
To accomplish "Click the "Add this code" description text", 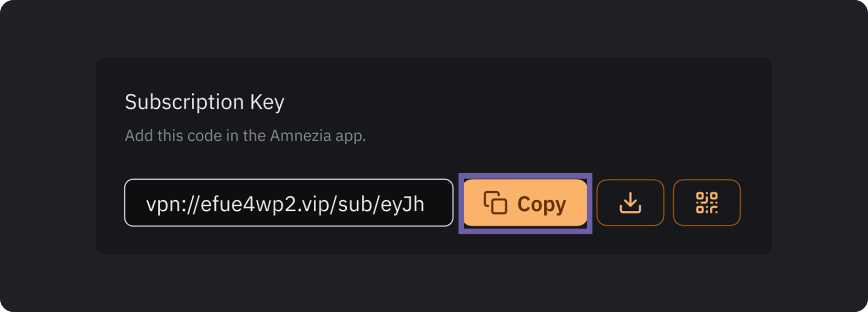I will (245, 136).
